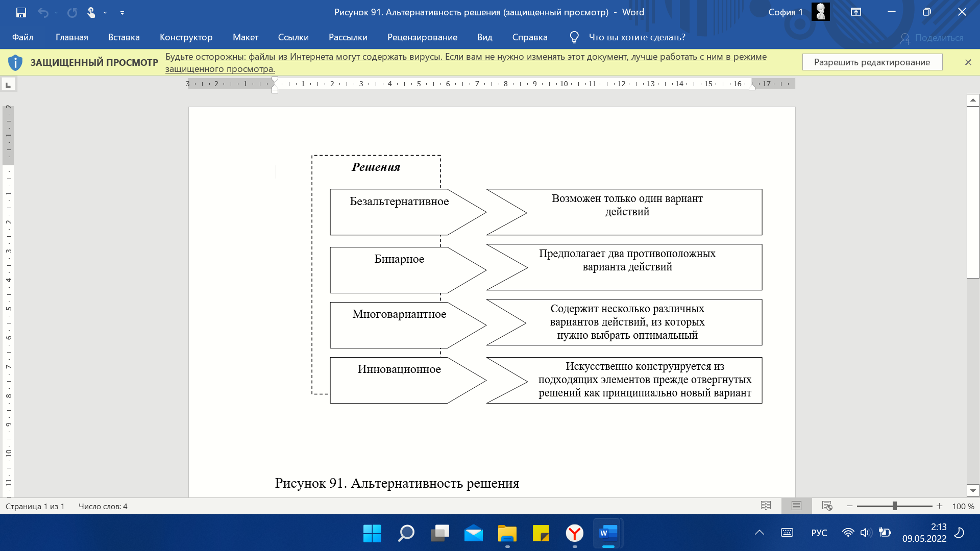Click the 100 % zoom level value

(963, 506)
